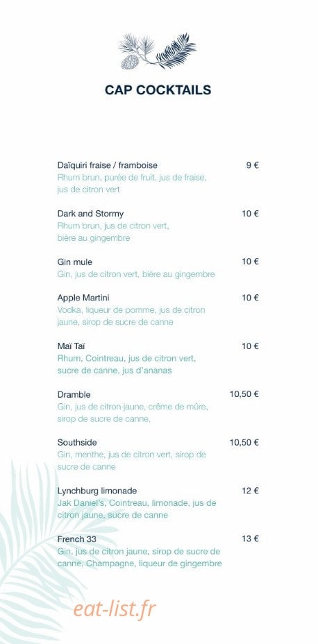The height and width of the screenshot is (644, 318).
Task: Click the 9 € Daïquiri price
Action: (252, 165)
